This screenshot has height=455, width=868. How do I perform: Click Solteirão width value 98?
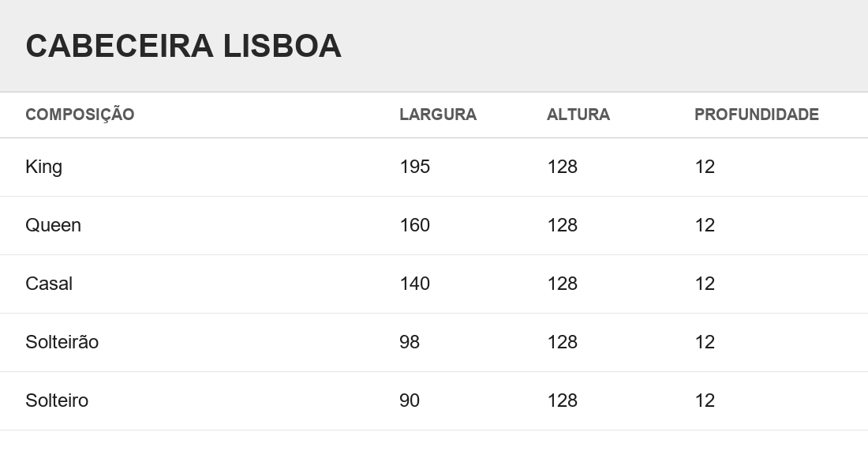click(410, 342)
